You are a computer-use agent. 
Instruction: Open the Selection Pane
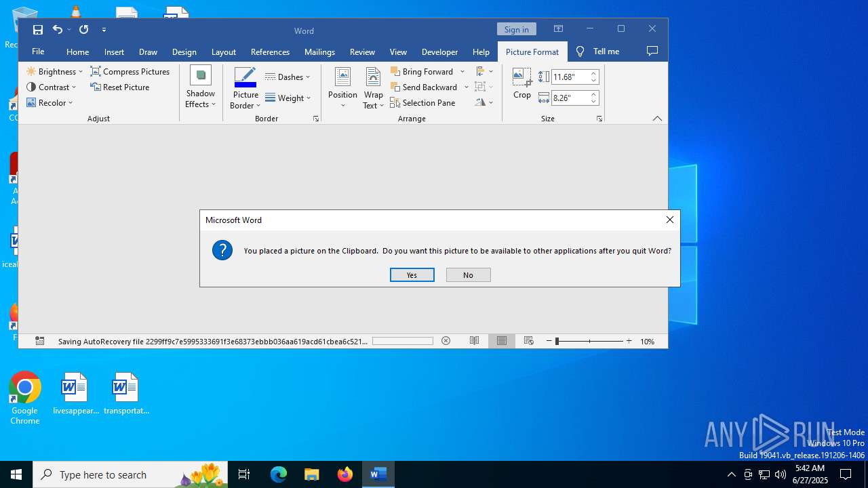click(x=422, y=102)
